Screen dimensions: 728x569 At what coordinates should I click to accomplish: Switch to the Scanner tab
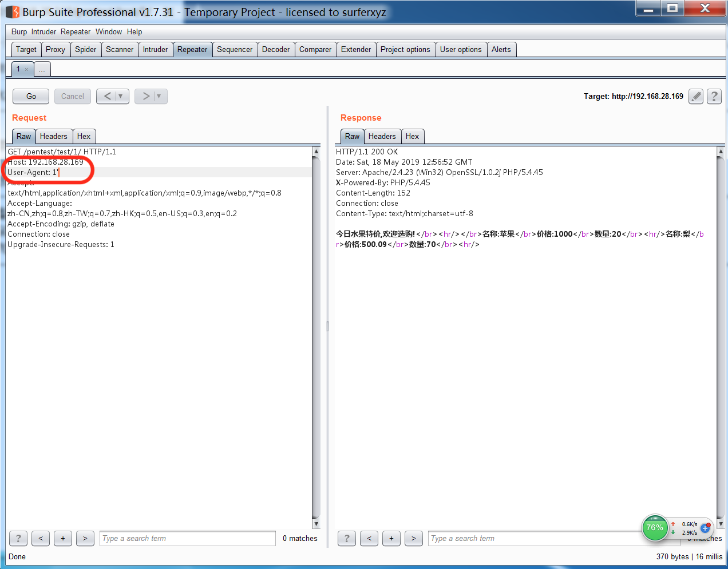[x=120, y=50]
